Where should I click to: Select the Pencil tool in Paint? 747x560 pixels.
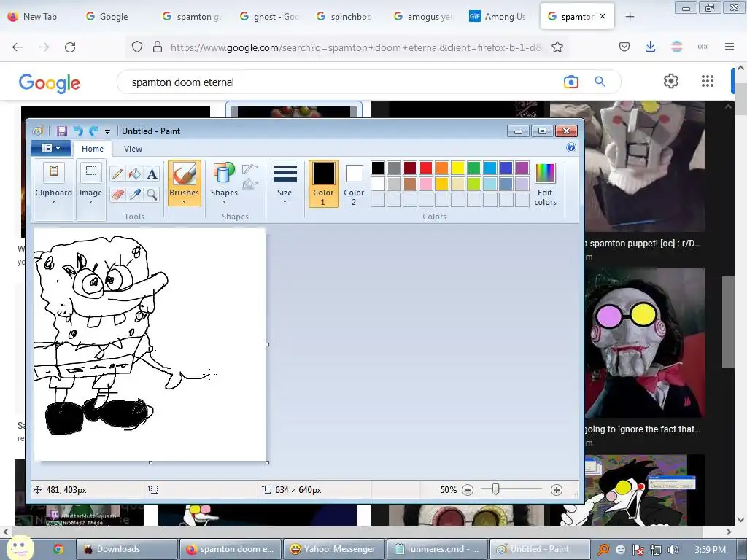(117, 174)
